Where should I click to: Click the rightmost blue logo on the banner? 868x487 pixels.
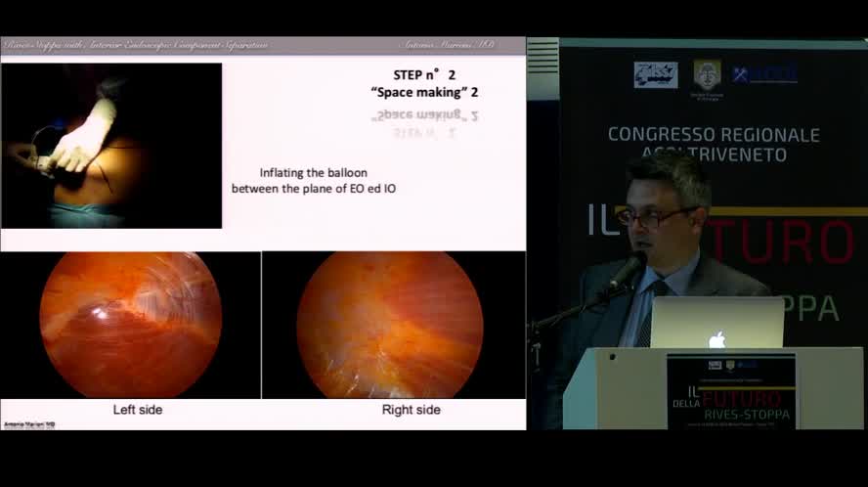coord(764,74)
